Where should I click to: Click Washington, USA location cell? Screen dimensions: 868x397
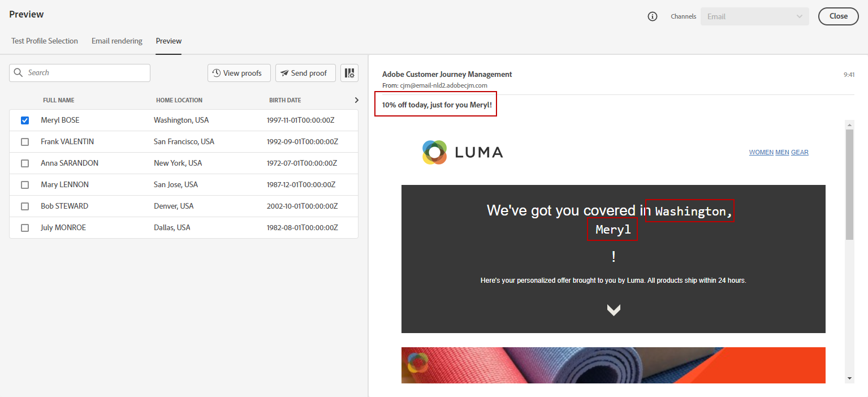181,120
